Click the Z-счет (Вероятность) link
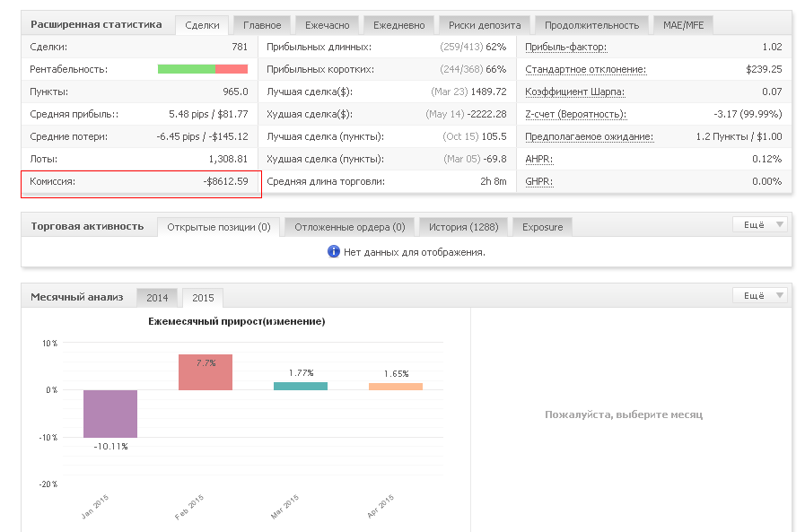 click(576, 115)
